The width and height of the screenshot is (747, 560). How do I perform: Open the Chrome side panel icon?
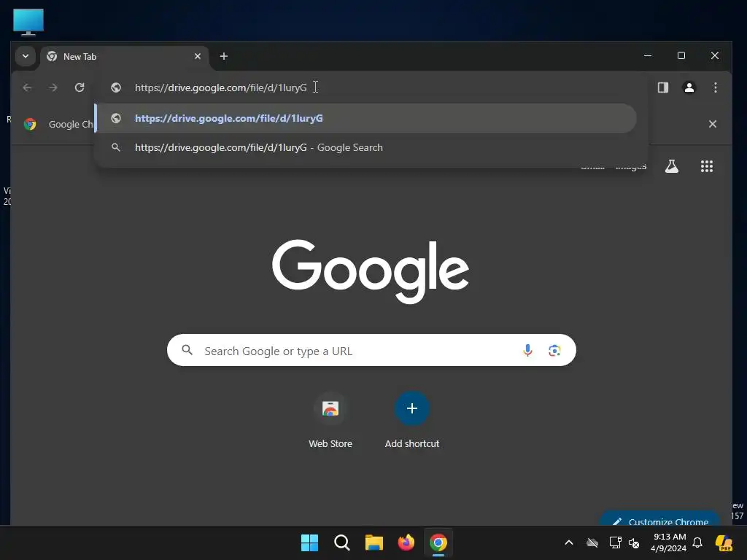point(662,87)
